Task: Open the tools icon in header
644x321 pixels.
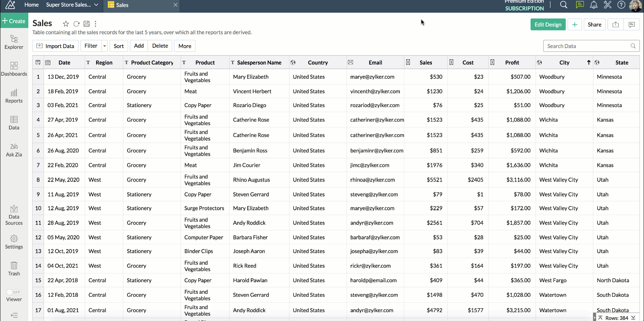Action: 607,5
